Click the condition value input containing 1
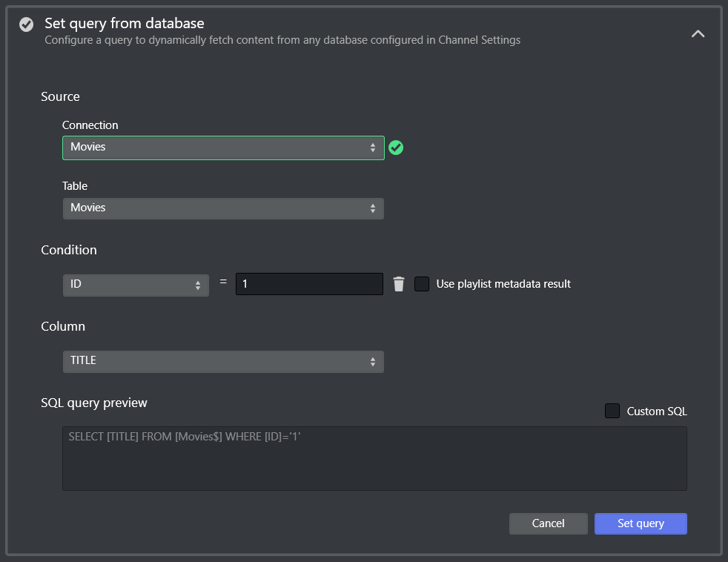 pos(308,284)
